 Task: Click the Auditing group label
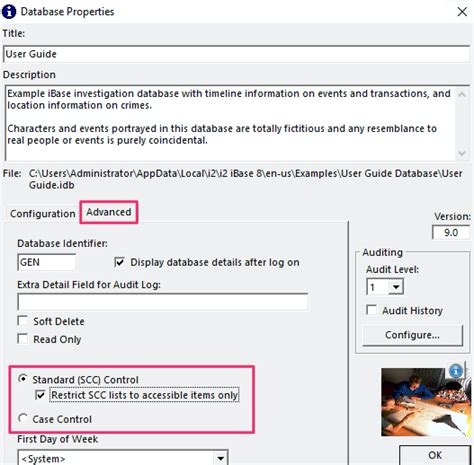coord(383,252)
